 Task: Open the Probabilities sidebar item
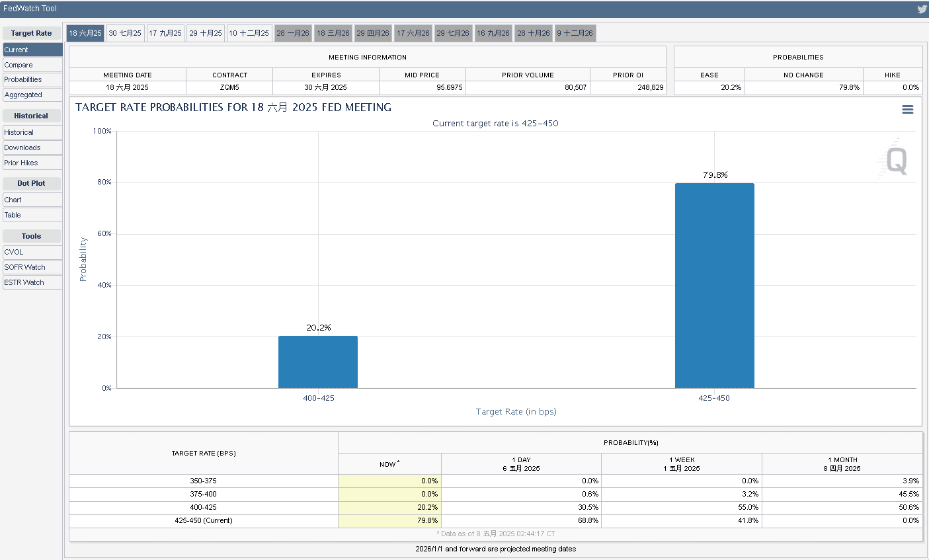click(32, 79)
